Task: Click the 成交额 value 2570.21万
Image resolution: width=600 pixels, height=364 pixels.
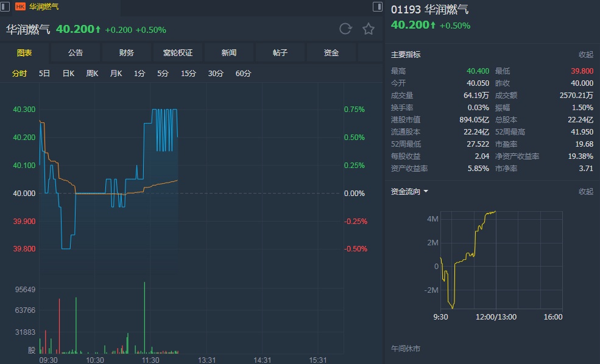Action: 576,96
